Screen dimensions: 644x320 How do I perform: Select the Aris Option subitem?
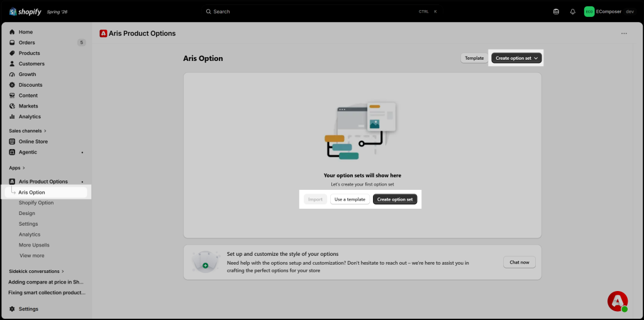pos(31,192)
